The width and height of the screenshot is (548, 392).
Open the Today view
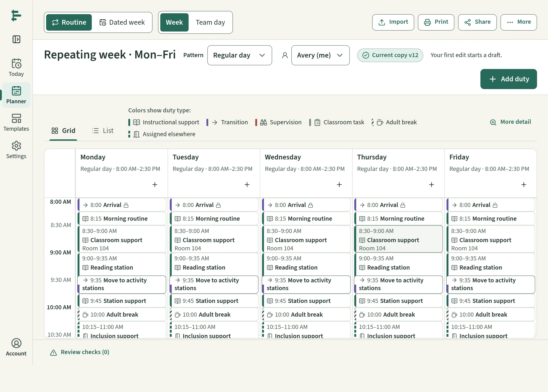point(16,68)
